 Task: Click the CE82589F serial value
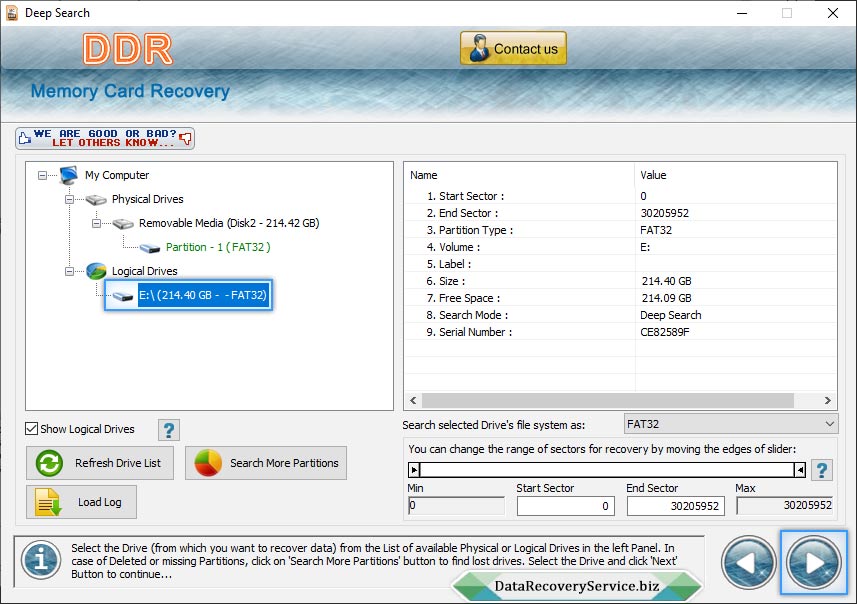click(x=665, y=332)
